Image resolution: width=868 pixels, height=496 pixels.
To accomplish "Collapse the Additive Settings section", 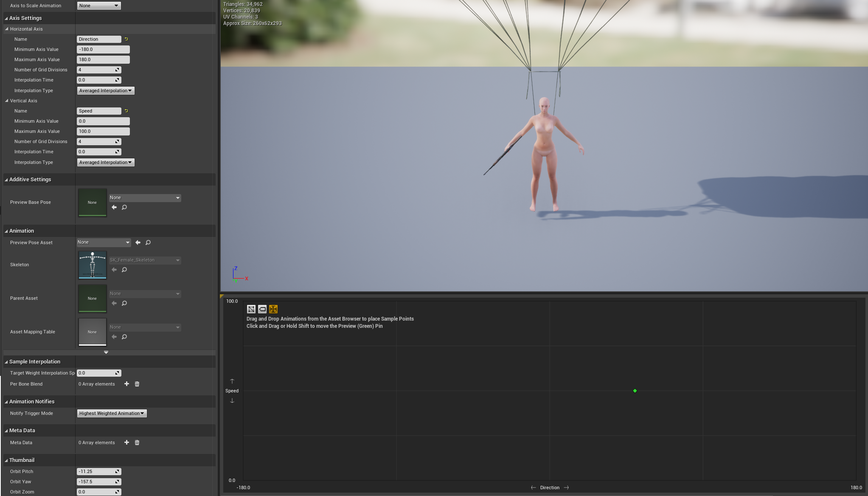I will click(x=6, y=180).
